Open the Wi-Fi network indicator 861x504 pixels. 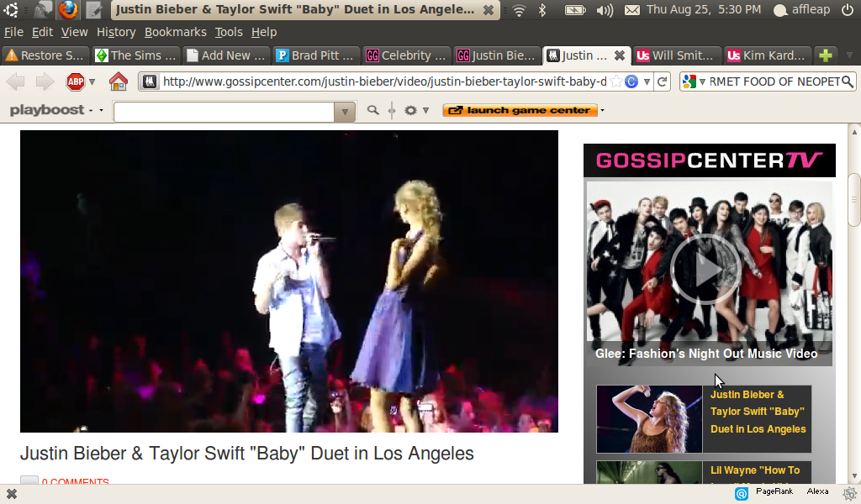click(x=518, y=10)
